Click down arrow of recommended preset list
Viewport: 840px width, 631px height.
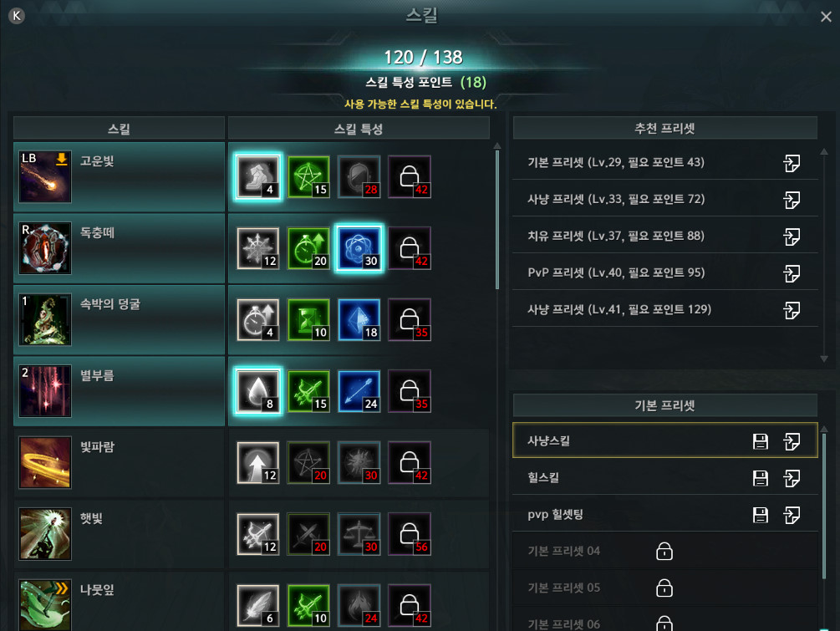(824, 359)
